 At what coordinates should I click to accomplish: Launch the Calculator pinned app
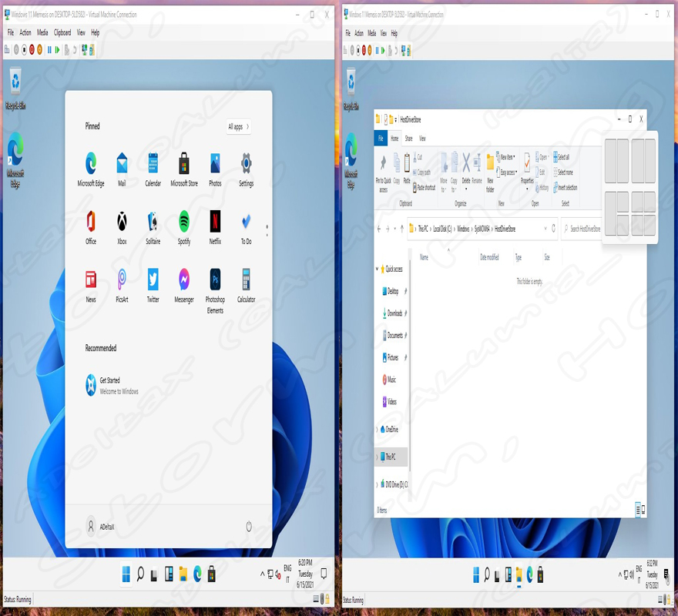(247, 286)
